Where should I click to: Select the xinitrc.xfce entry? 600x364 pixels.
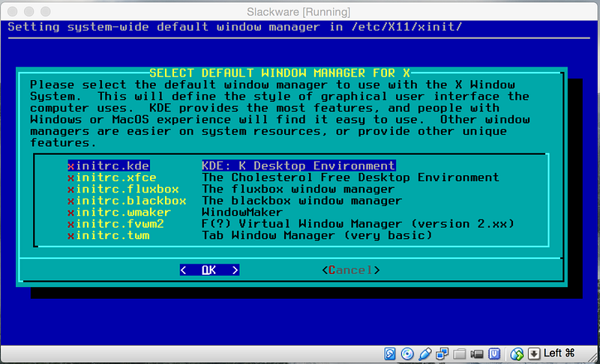coord(112,178)
